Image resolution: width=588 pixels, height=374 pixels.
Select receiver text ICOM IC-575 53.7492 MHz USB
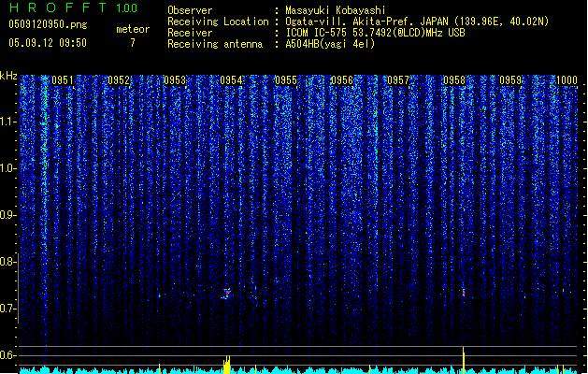[376, 33]
